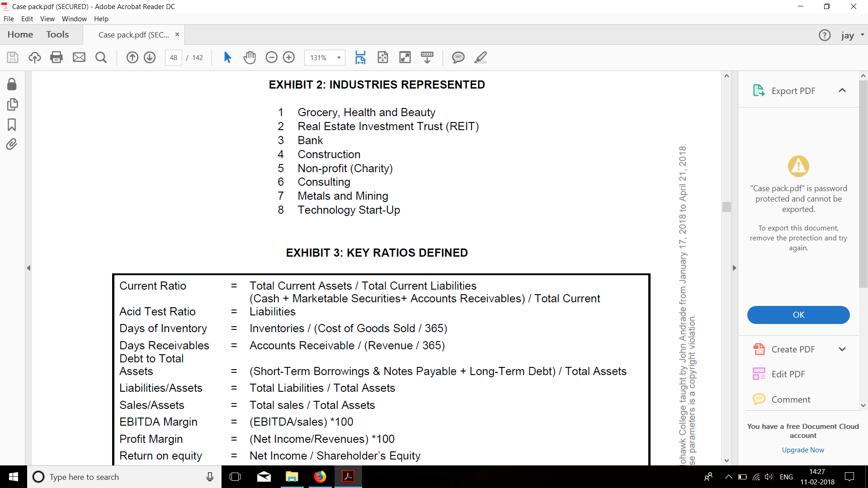Image resolution: width=868 pixels, height=488 pixels.
Task: Click the security lock icon
Action: click(x=12, y=84)
